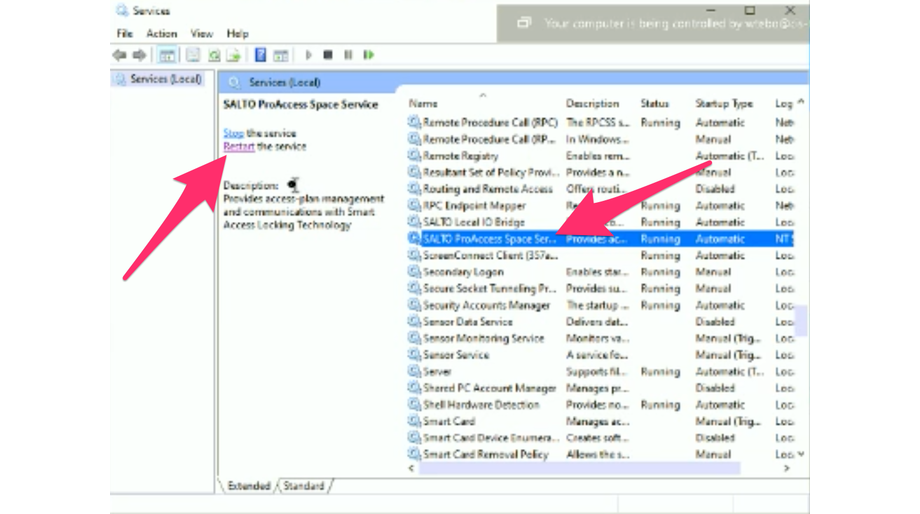
Task: Click the Pause Service toolbar icon
Action: (x=348, y=55)
